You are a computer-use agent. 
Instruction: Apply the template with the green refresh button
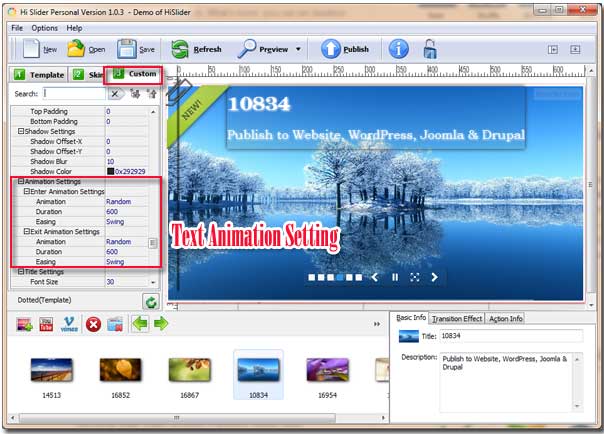151,302
